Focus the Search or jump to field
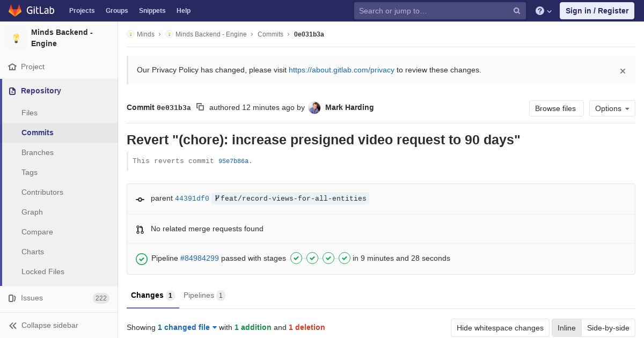 click(440, 11)
